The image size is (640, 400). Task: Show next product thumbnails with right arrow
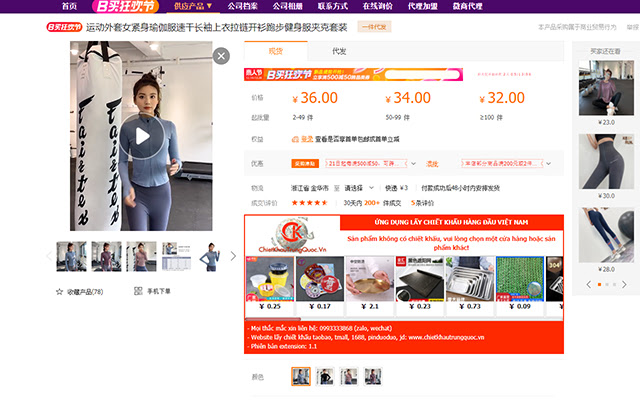pyautogui.click(x=233, y=256)
